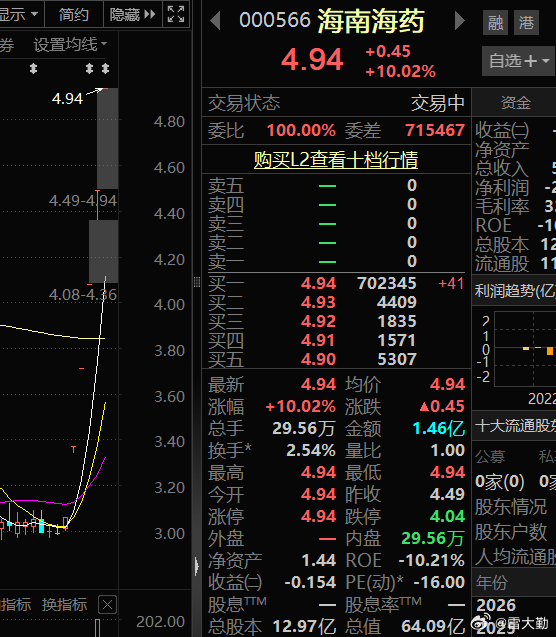Screen dimensions: 556x637
Task: Click the 4.94 high price chart label
Action: (x=67, y=98)
